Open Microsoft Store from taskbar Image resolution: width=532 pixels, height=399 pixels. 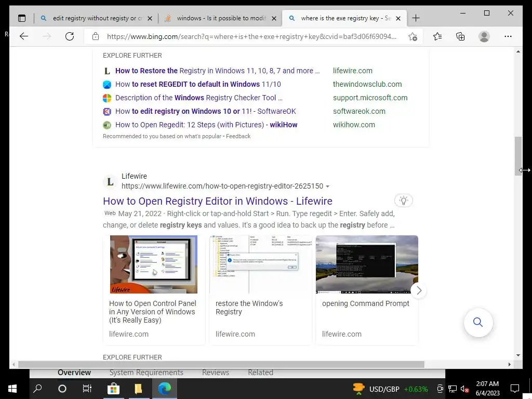[113, 389]
